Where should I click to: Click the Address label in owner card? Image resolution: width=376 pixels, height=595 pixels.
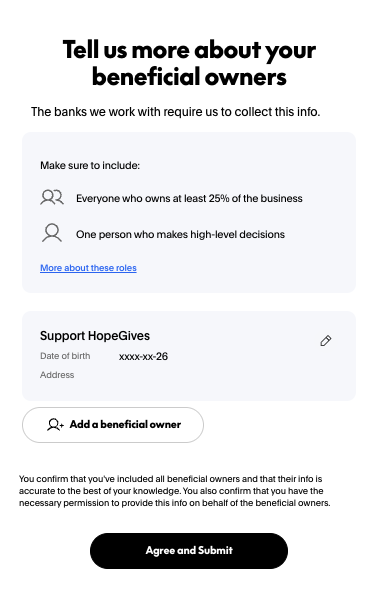click(57, 375)
